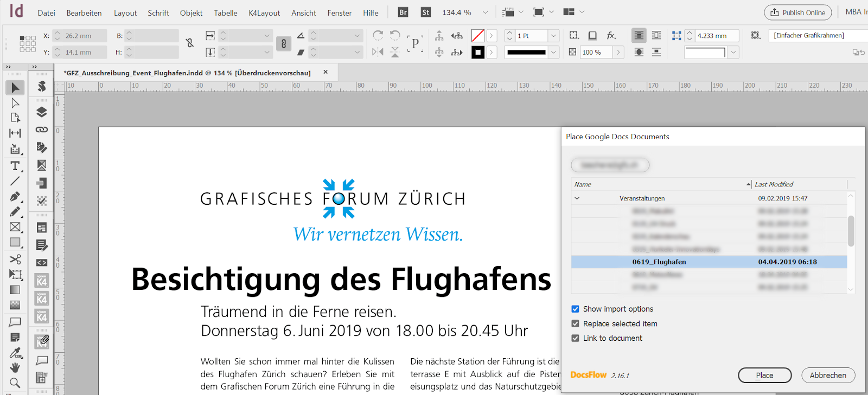Screen dimensions: 868x395
Task: Select the Free Transform tool
Action: tap(15, 275)
